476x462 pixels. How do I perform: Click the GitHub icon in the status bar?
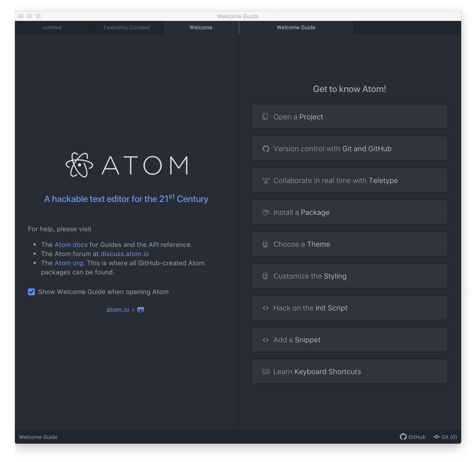tap(403, 437)
